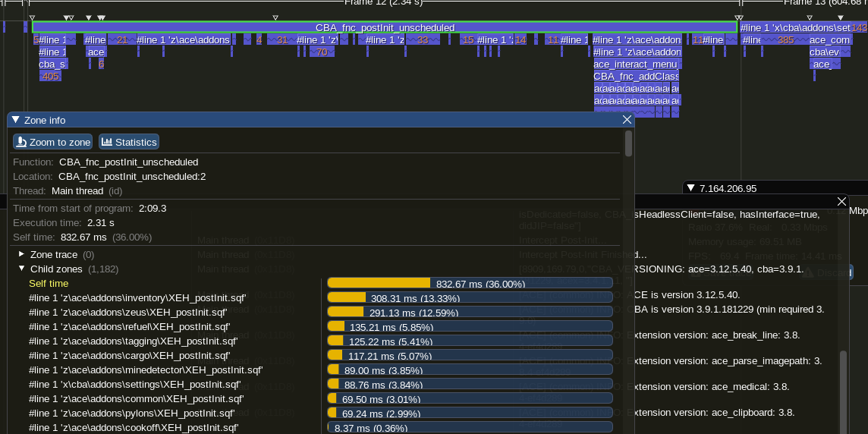Close the messages window with X
868x434 pixels.
(841, 201)
